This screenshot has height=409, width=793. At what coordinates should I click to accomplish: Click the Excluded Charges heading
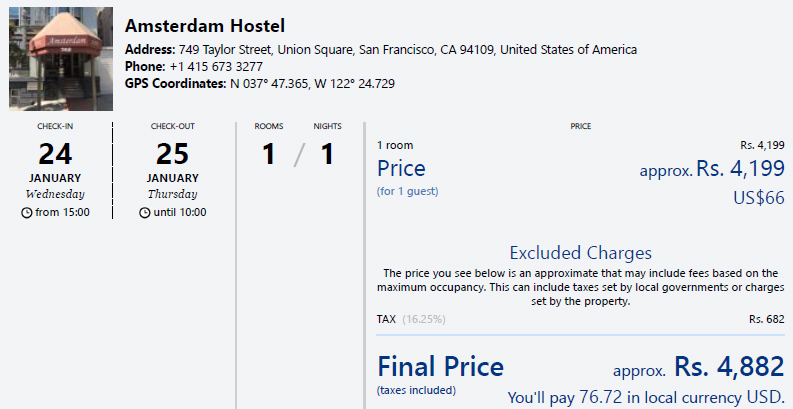pyautogui.click(x=580, y=253)
